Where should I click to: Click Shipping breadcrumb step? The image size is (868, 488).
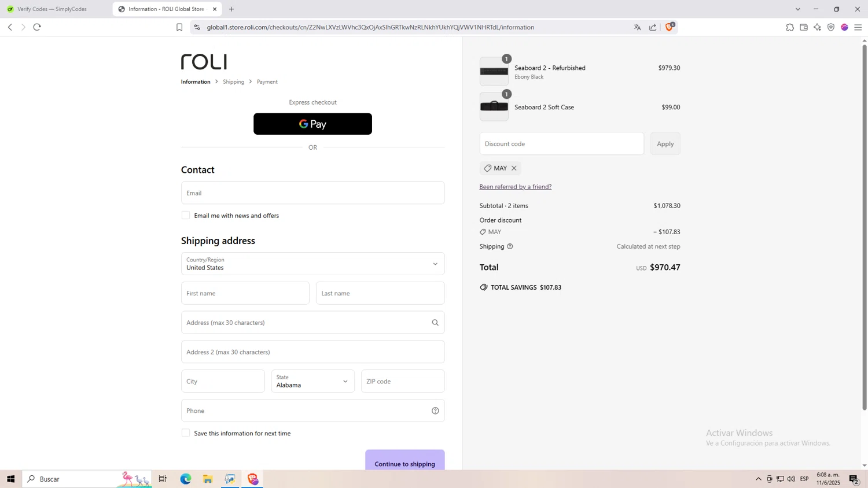[x=234, y=82]
